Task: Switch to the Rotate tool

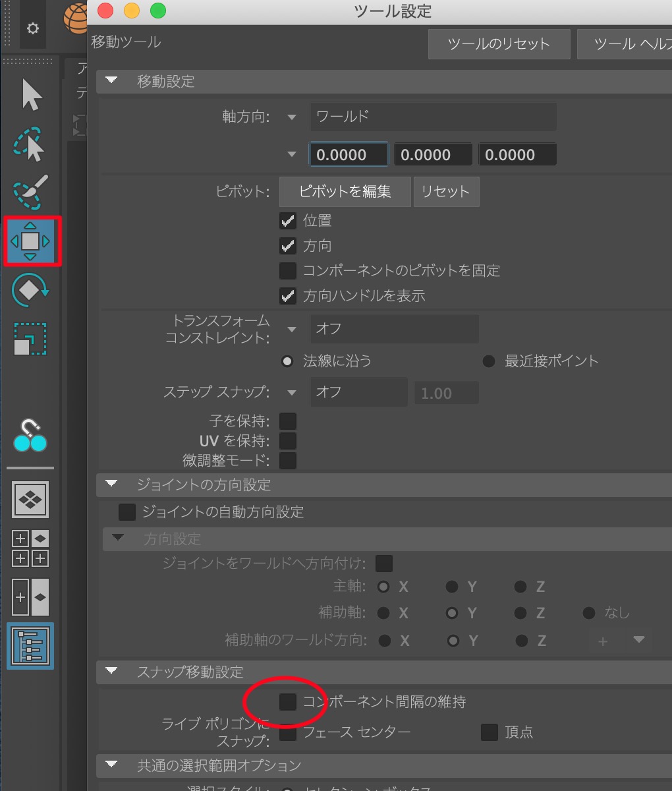Action: point(30,290)
